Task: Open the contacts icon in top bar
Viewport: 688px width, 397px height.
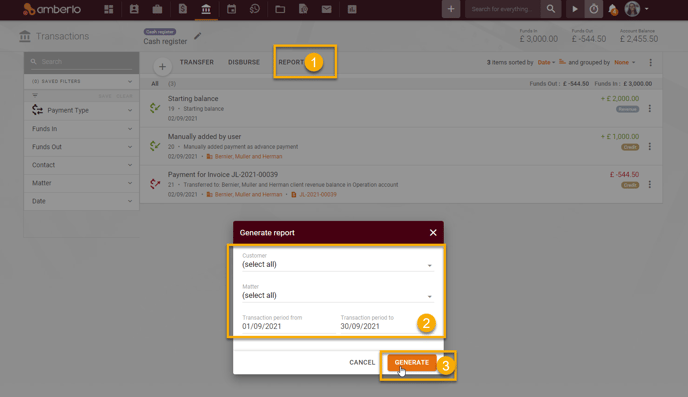Action: (134, 9)
